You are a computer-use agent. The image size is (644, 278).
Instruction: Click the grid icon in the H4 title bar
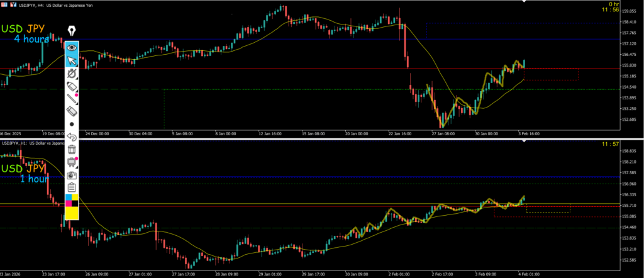pyautogui.click(x=5, y=6)
